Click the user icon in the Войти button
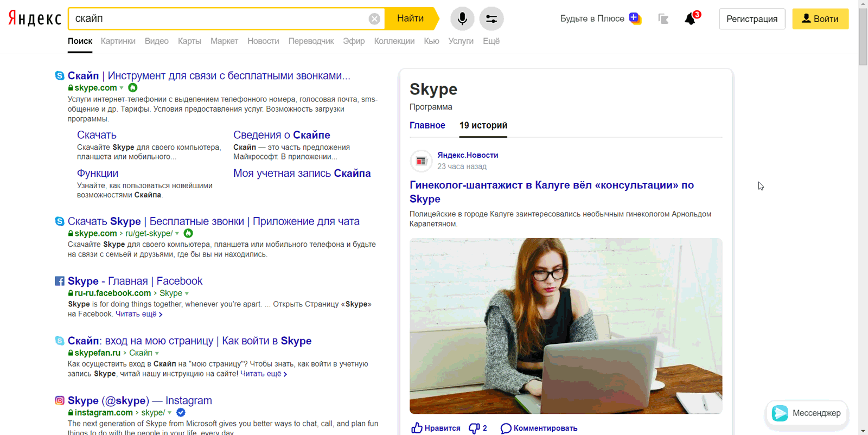Image resolution: width=868 pixels, height=435 pixels. click(x=806, y=18)
